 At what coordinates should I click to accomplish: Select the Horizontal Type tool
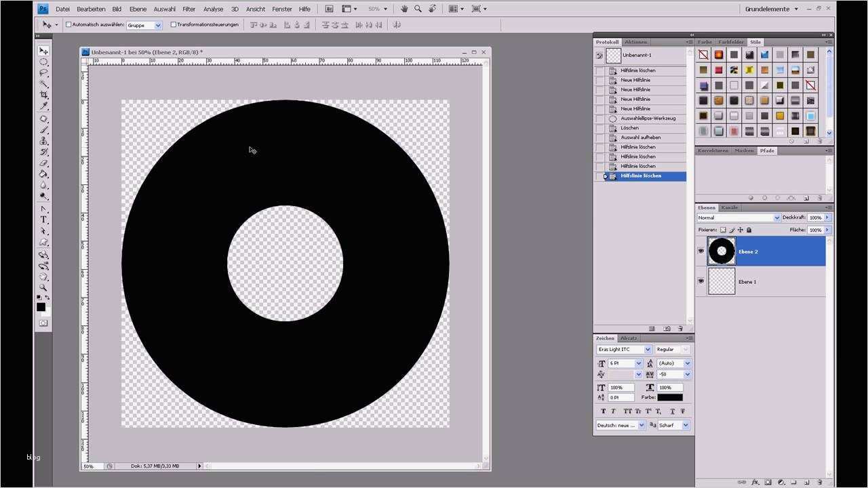pos(43,220)
